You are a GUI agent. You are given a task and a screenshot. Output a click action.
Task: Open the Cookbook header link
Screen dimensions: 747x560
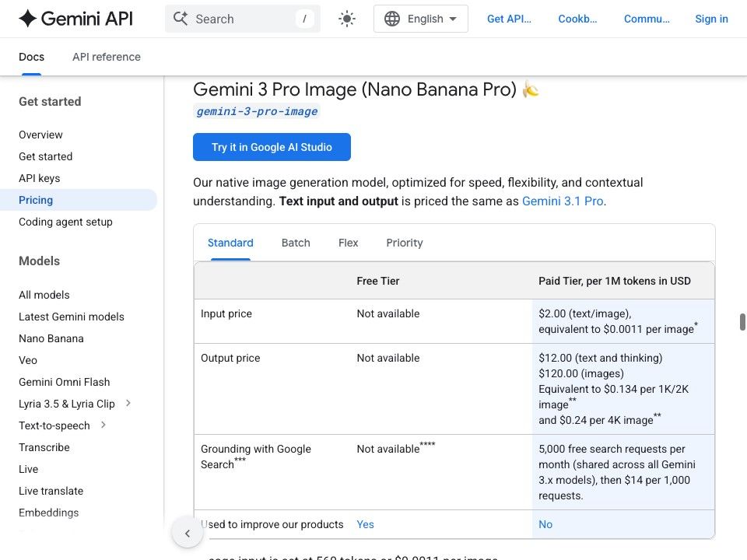pyautogui.click(x=577, y=19)
